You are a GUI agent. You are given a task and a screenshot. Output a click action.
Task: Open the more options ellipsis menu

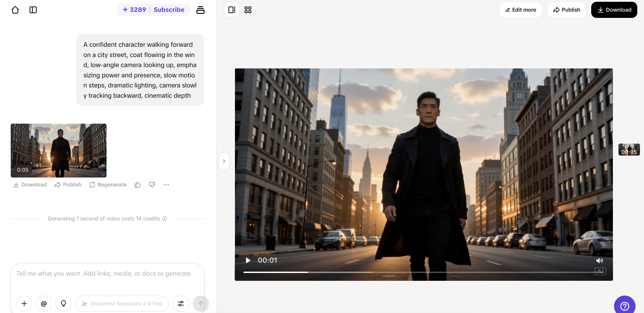(166, 185)
